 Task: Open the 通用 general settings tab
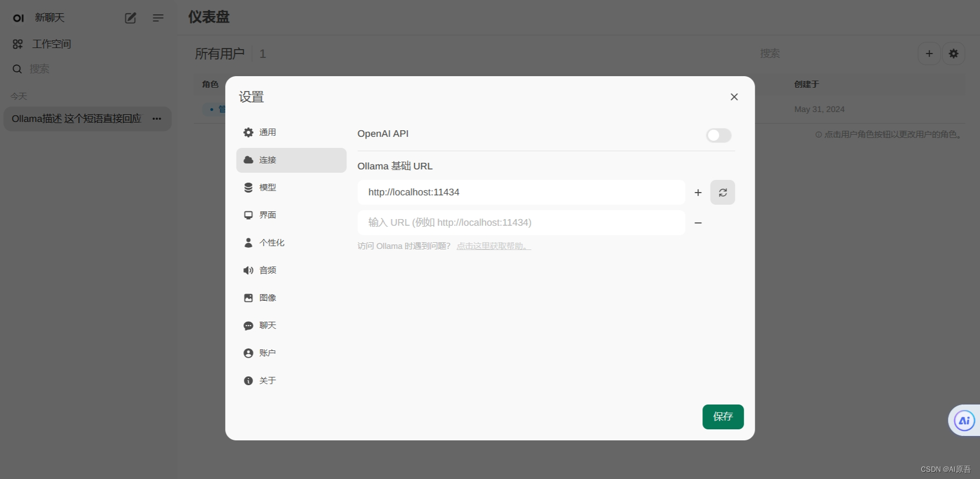tap(291, 132)
